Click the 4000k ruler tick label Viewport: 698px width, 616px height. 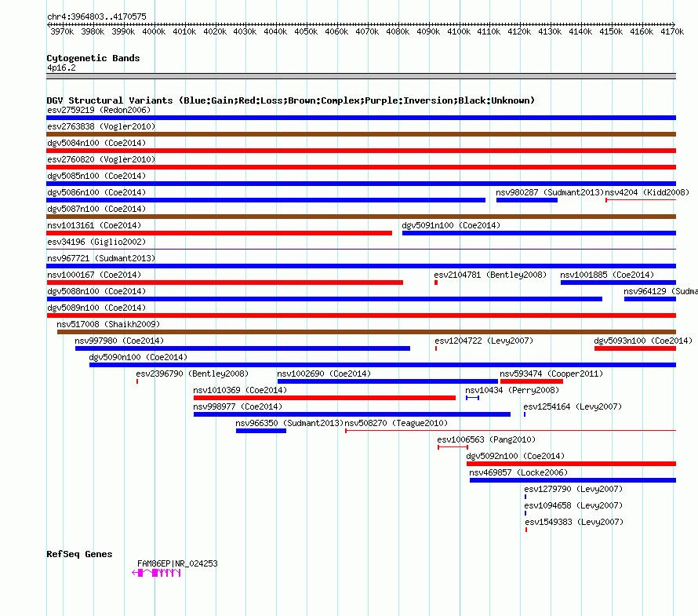coord(154,31)
